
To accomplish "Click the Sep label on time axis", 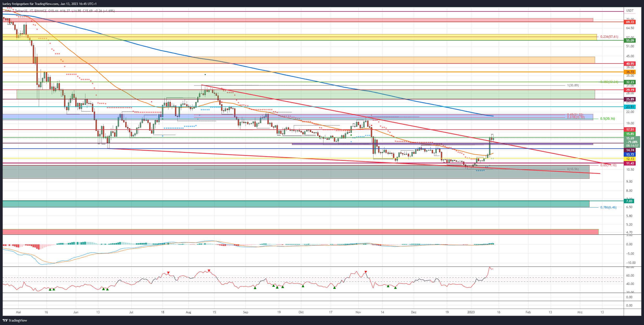I will (x=246, y=312).
